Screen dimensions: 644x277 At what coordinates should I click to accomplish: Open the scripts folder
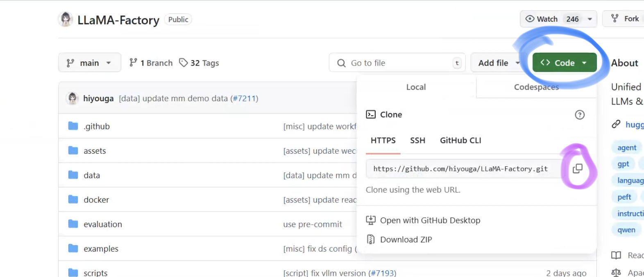click(95, 273)
